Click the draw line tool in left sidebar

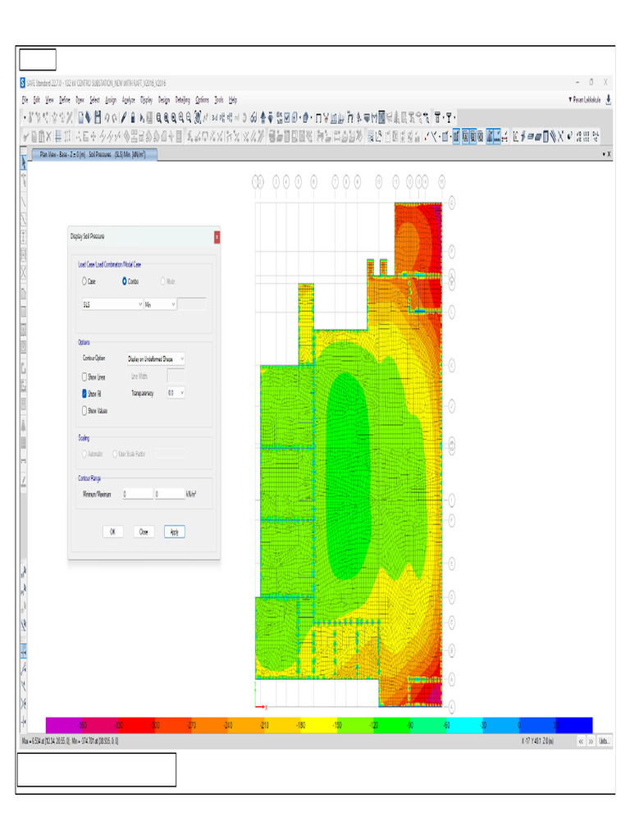coord(24,202)
